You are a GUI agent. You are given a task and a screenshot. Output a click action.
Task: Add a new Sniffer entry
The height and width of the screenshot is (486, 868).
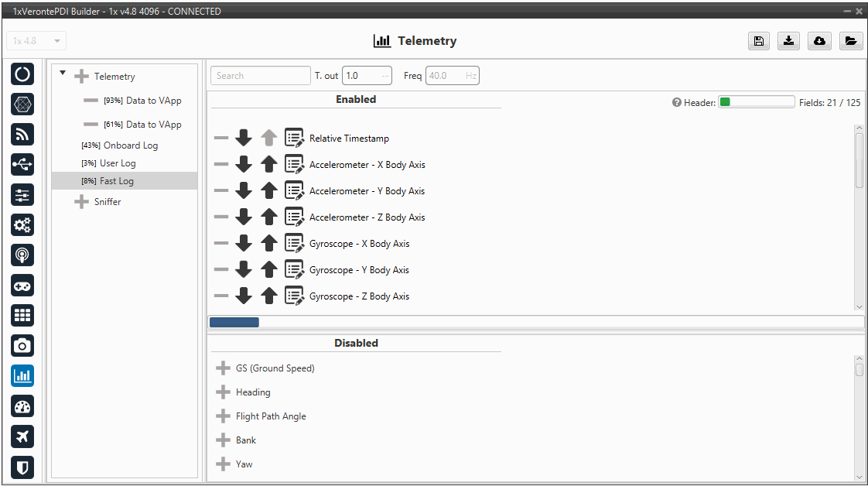[x=81, y=202]
